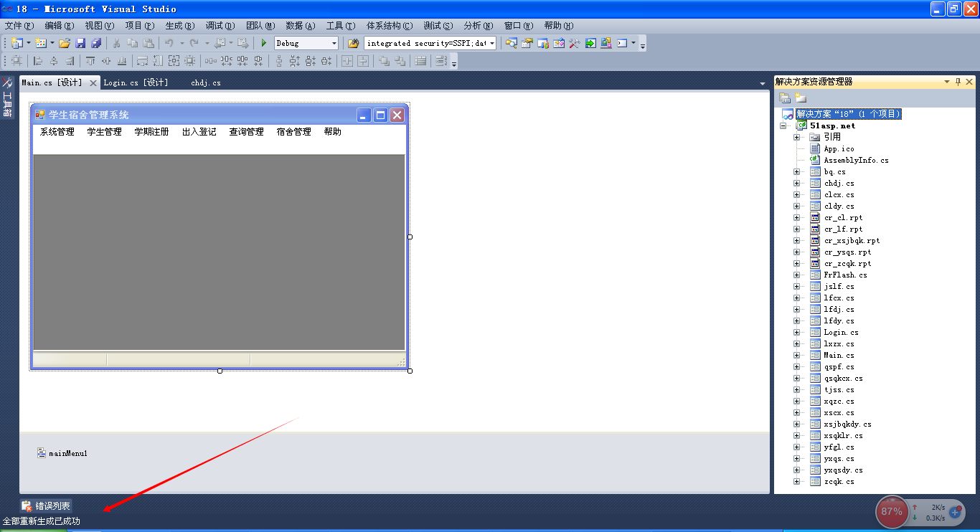Expand the Login.cs tree node
This screenshot has height=532, width=980.
point(796,332)
